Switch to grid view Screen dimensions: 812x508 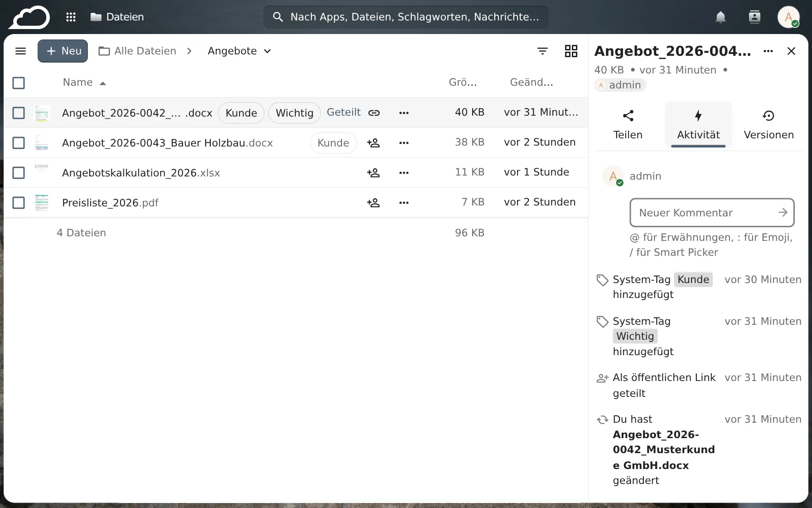coord(571,51)
